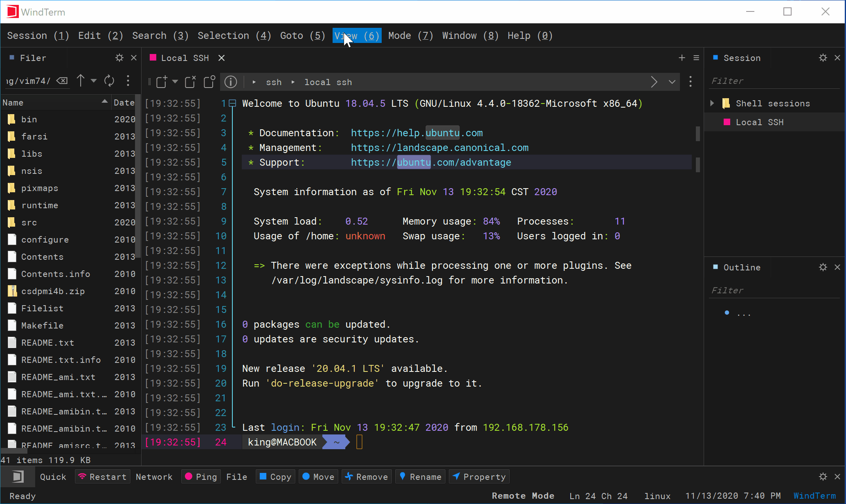Refresh the Filer file list
Image resolution: width=846 pixels, height=504 pixels.
[109, 81]
